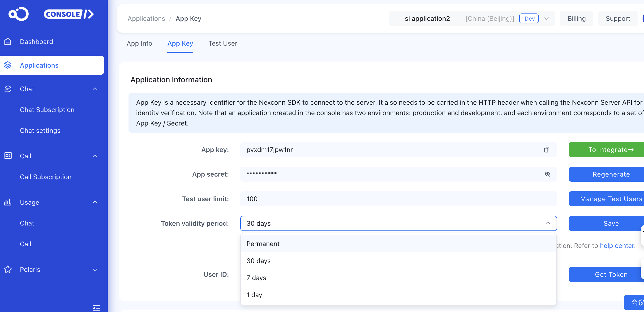Choose 7 days from validity list
Viewport: 644px width, 312px height.
pos(256,278)
